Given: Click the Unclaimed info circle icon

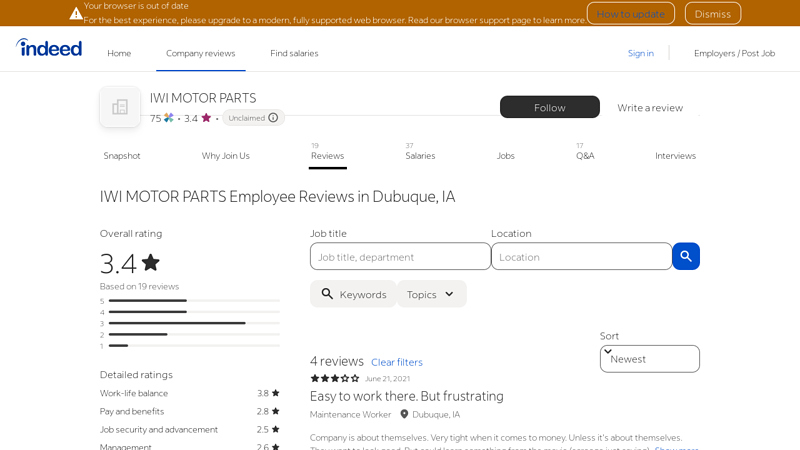Looking at the screenshot, I should tap(273, 118).
